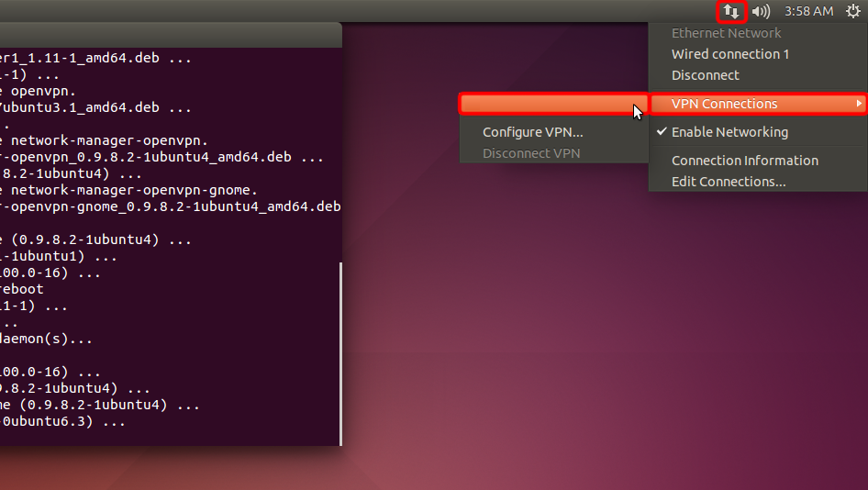Screen dimensions: 868x490
Task: Open the sound volume indicator
Action: 761,12
